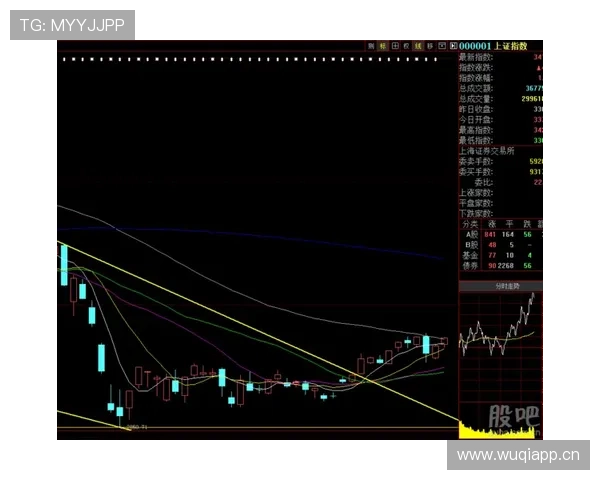Click the 下跌家数 label

[476, 213]
